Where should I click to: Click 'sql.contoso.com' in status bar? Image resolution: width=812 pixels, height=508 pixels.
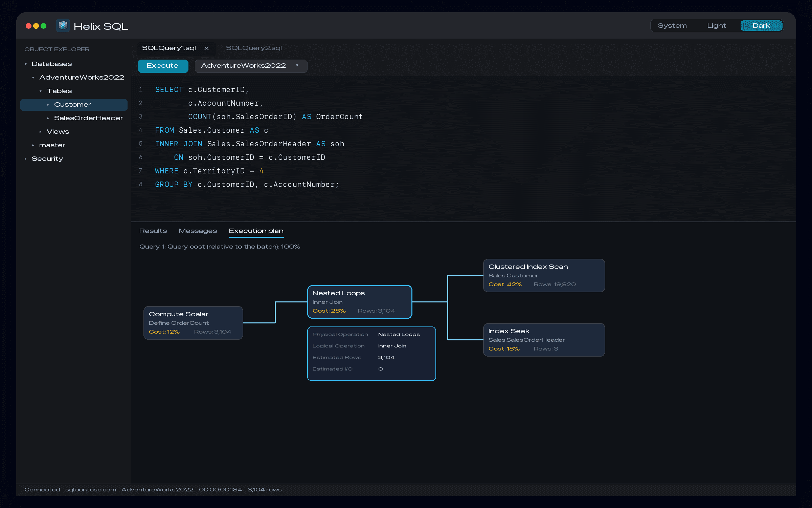pos(91,490)
